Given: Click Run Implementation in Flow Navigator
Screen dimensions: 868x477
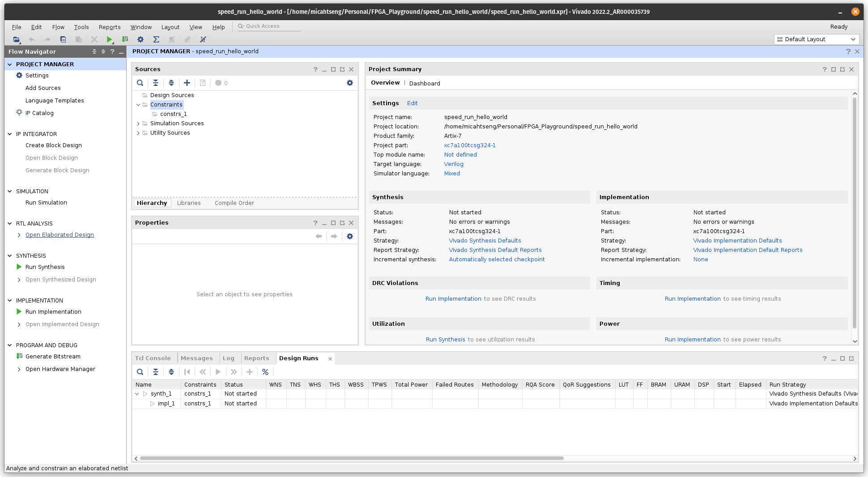Looking at the screenshot, I should (53, 312).
